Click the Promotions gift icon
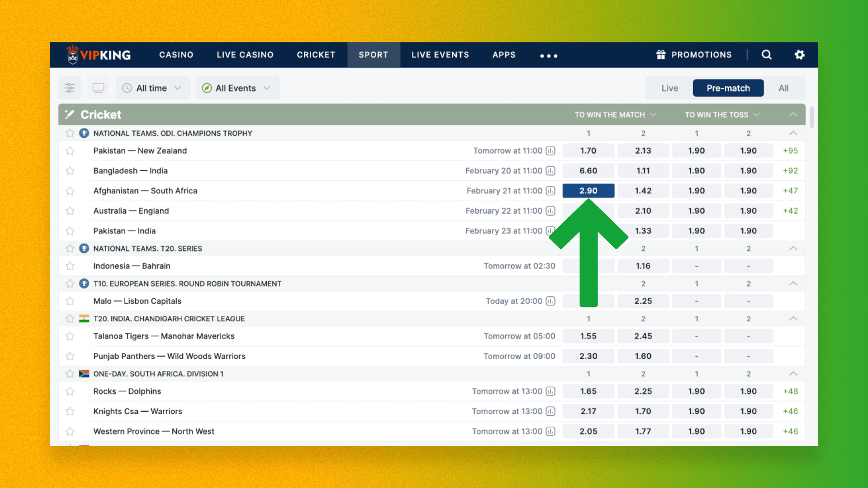Viewport: 868px width, 488px height. point(661,55)
